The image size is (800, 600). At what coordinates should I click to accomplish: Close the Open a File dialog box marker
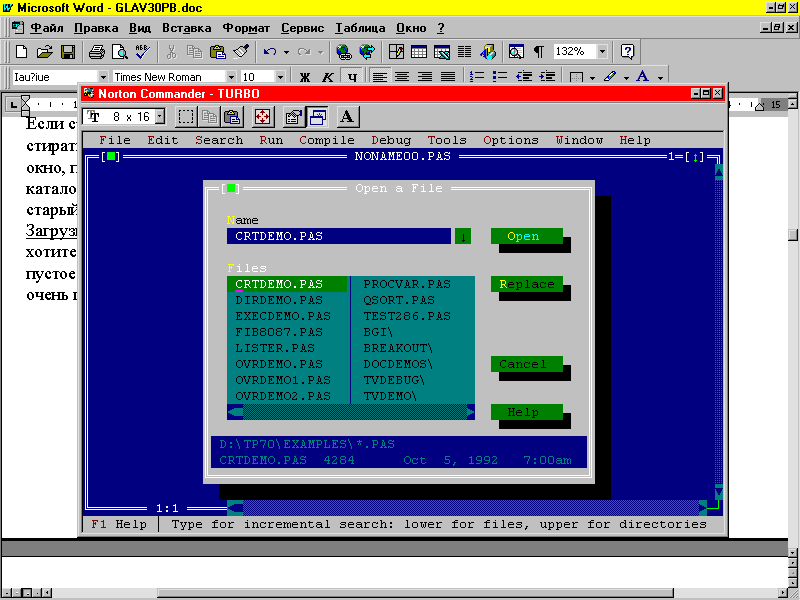tap(231, 188)
